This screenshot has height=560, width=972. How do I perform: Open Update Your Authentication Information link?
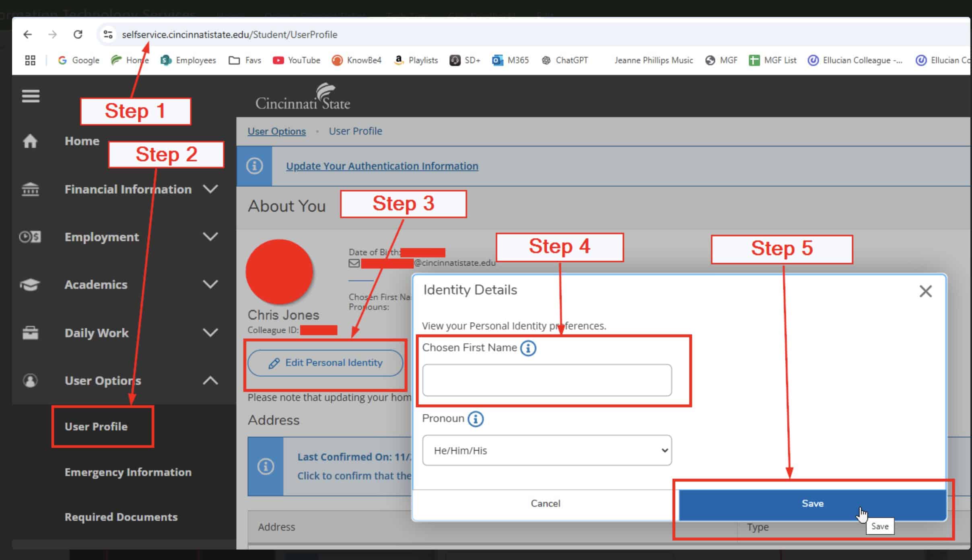click(382, 166)
